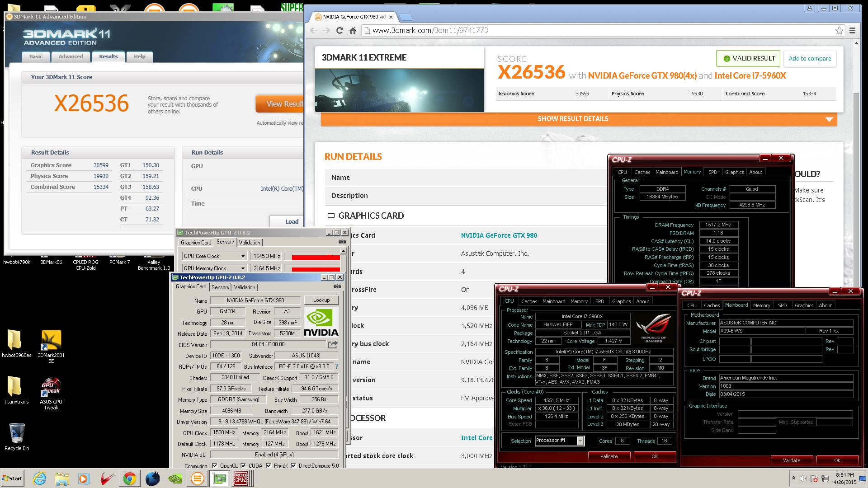Switch to Basic tab in 3DMark 11

pyautogui.click(x=36, y=56)
